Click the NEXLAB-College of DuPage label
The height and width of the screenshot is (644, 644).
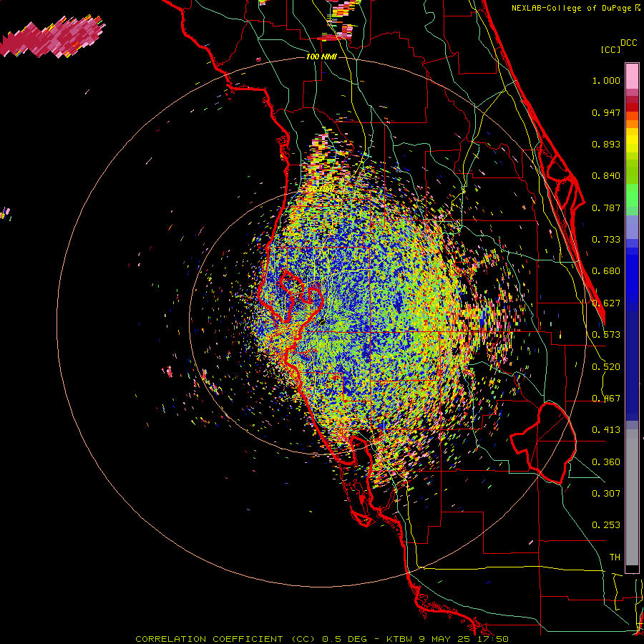point(572,8)
